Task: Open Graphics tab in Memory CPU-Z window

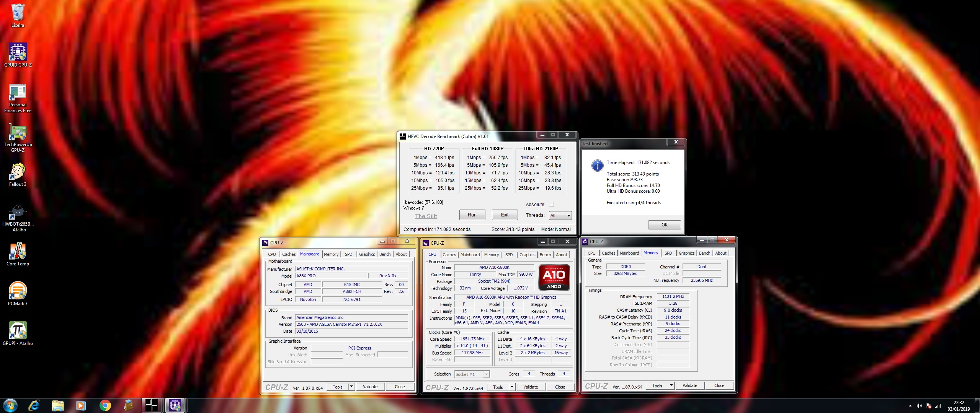Action: point(686,253)
